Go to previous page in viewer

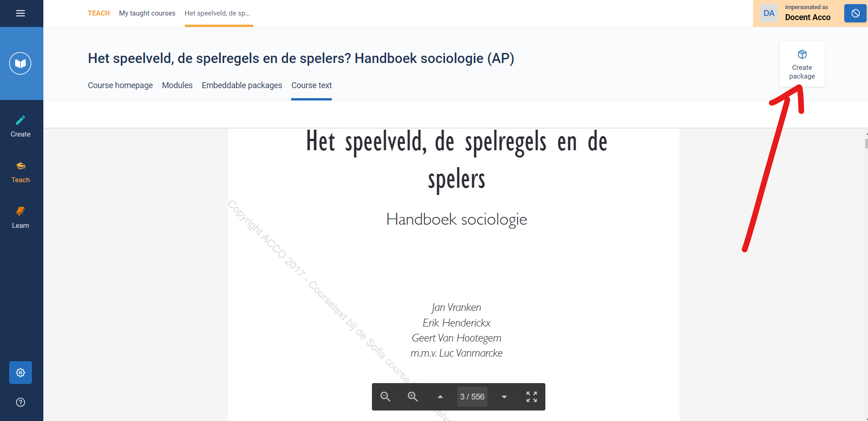(440, 397)
